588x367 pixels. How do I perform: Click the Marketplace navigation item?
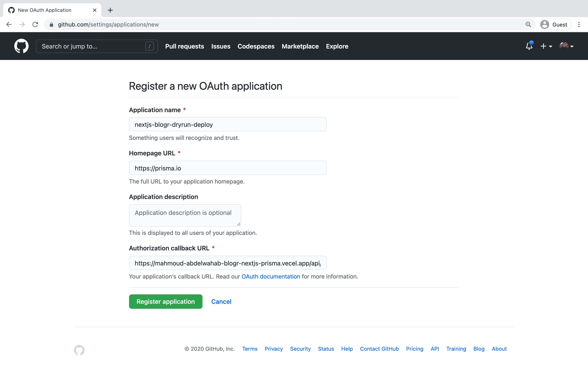[x=300, y=46]
